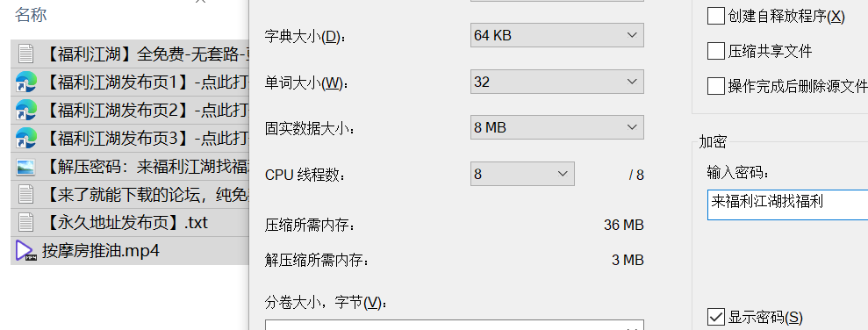Click the 分卷大小 combo box field
Viewport: 868px width, 330px height.
click(x=454, y=325)
